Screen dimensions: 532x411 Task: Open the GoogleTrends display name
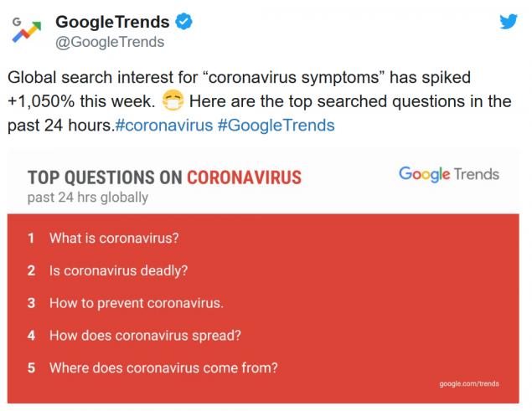pyautogui.click(x=113, y=22)
